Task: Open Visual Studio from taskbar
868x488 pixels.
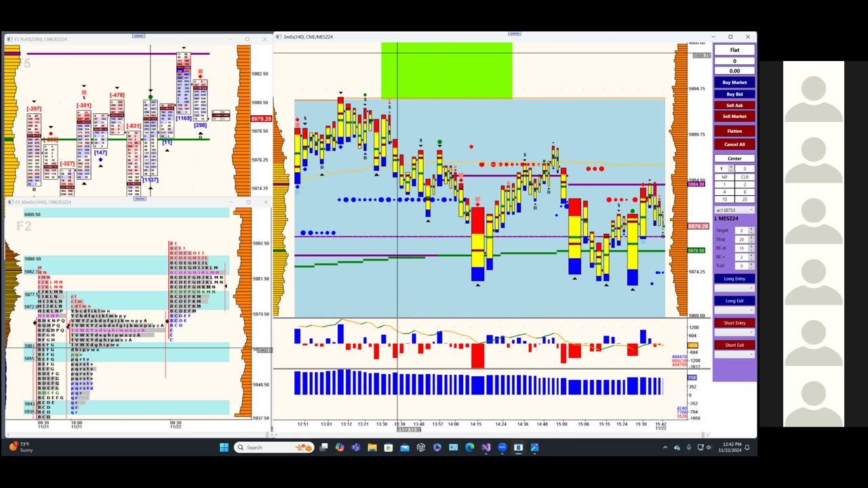Action: click(x=486, y=447)
